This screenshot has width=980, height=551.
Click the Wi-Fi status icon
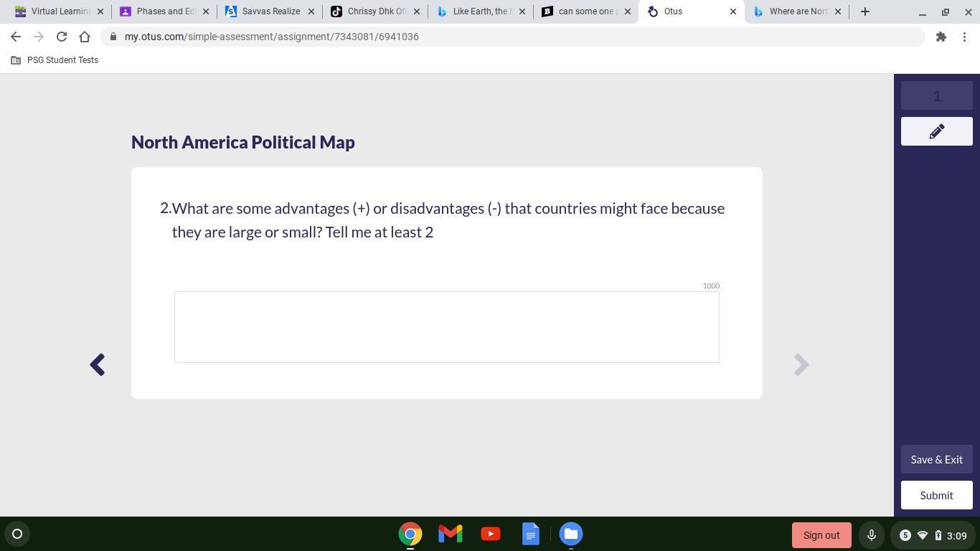point(923,535)
